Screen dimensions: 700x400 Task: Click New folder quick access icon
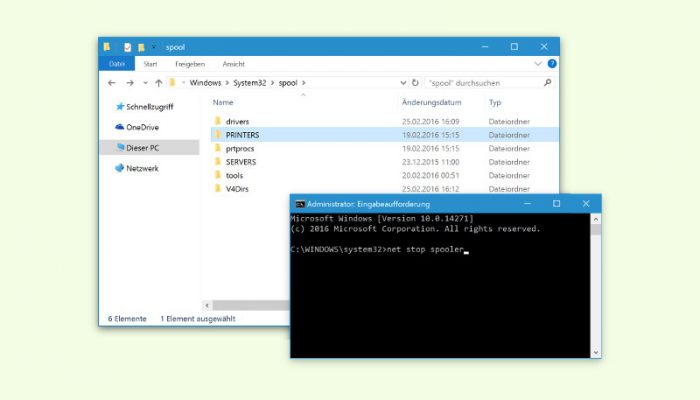pyautogui.click(x=141, y=47)
